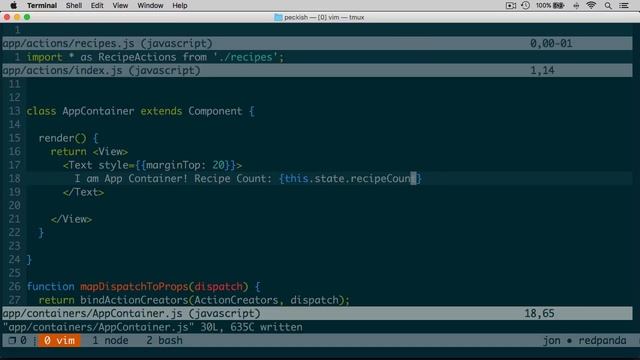
Task: Open Spotlight search magnifier
Action: pos(608,5)
